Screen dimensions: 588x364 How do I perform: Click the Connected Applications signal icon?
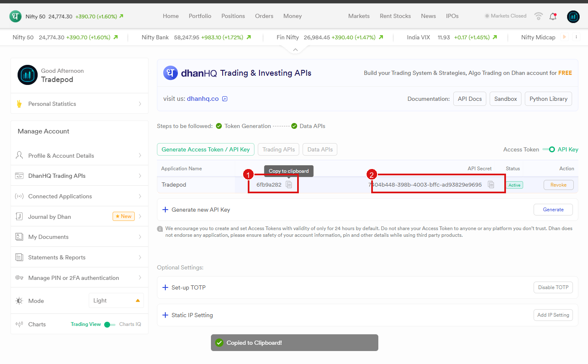pos(19,196)
